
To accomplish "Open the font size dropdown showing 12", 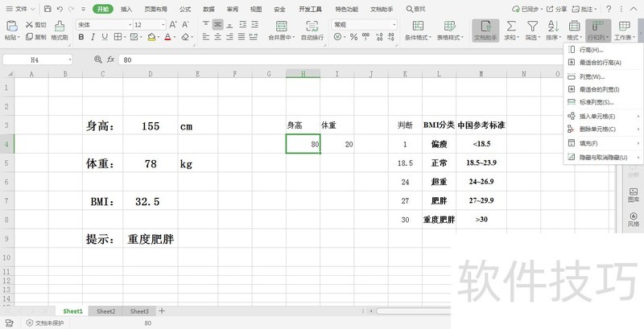I will [x=163, y=25].
